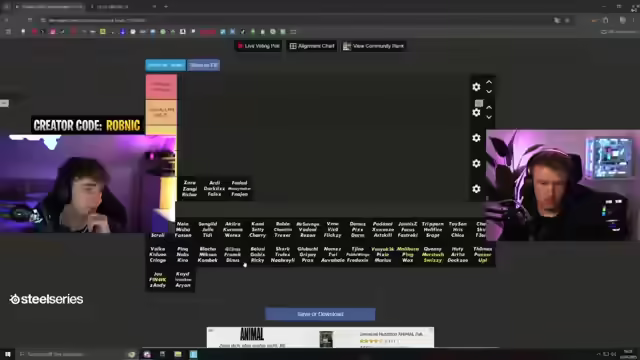Click the Share button next to the blue button

pyautogui.click(x=204, y=65)
